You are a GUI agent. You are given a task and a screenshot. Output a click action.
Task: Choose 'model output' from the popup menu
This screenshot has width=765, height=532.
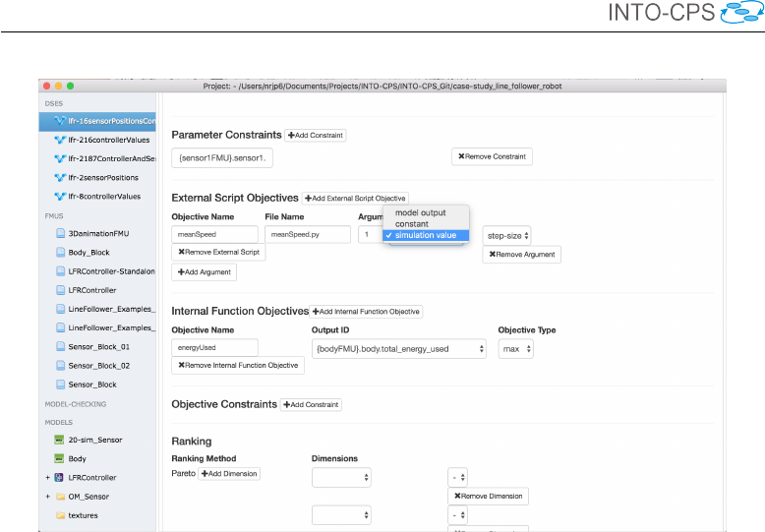[420, 213]
